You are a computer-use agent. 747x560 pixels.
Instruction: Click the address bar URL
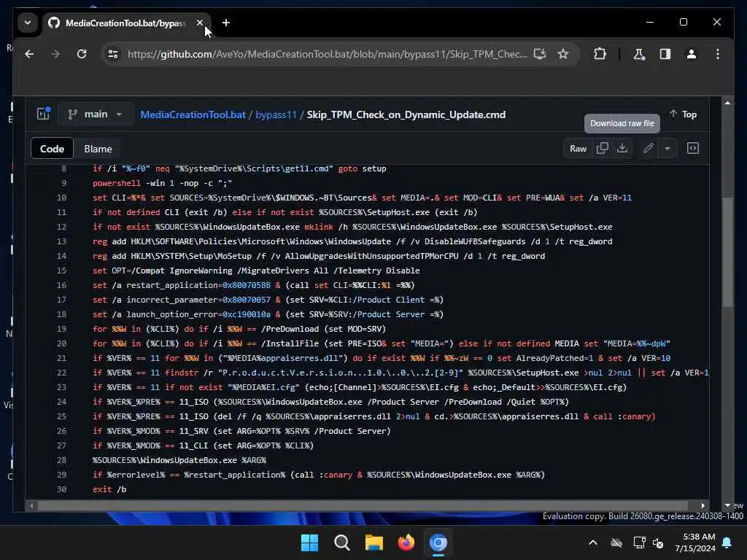[328, 54]
